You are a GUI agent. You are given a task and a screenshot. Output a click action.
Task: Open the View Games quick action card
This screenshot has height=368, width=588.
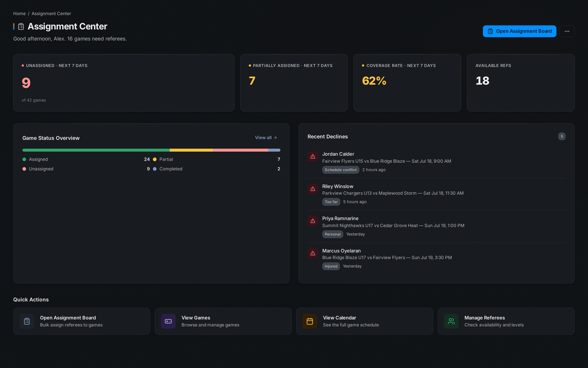point(223,321)
